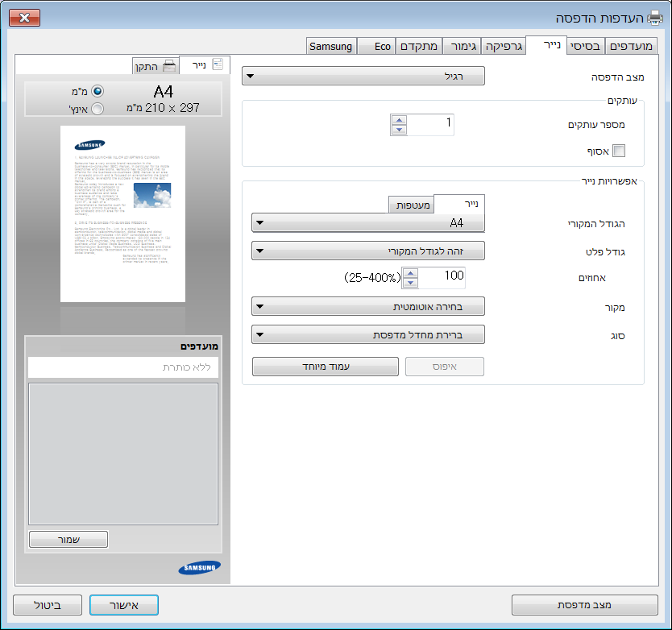672x630 pixels.
Task: Click the עמוד מיוחד button
Action: [x=326, y=367]
